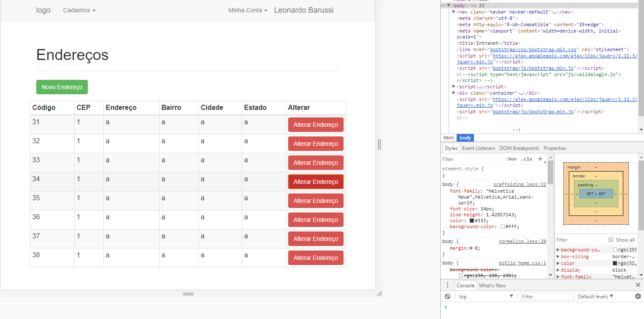Open DevTools drawer three-dot menu
The width and height of the screenshot is (644, 319).
(448, 285)
